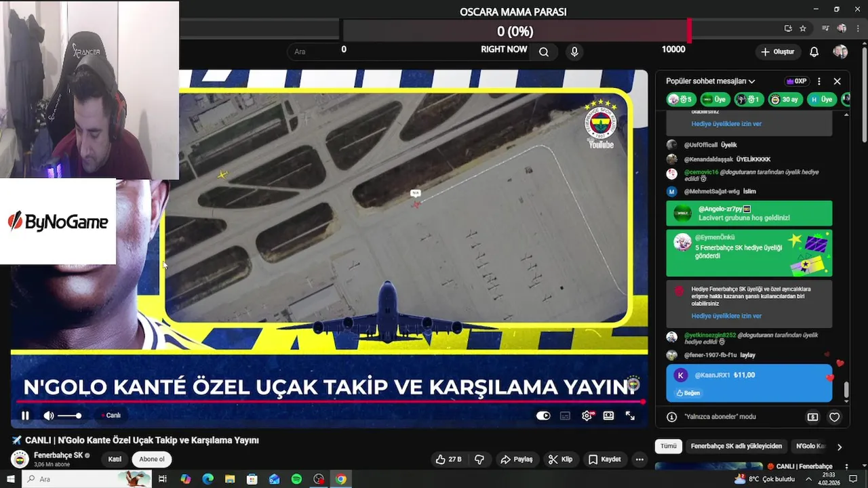
Task: Open the Fenerbahçe SK channel name
Action: pos(58,455)
